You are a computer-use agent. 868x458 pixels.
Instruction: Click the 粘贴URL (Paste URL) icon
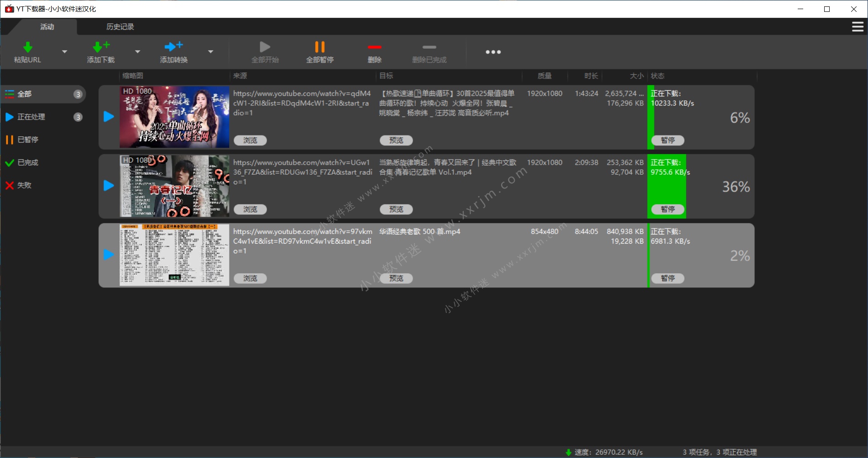coord(27,47)
